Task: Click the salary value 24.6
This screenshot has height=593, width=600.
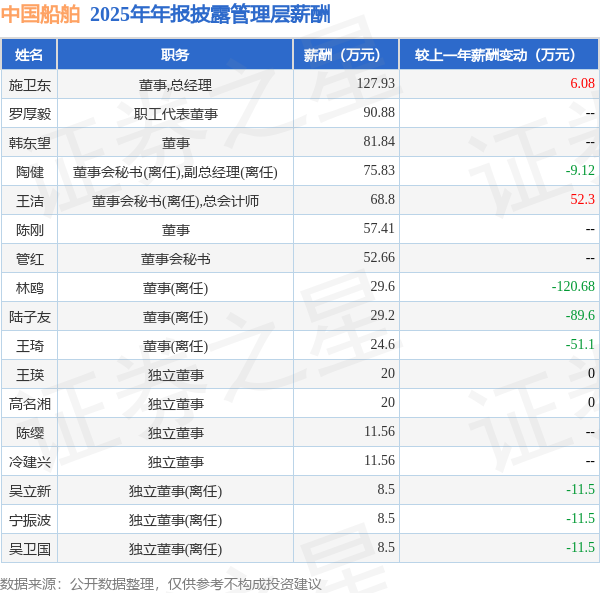Action: (x=382, y=344)
